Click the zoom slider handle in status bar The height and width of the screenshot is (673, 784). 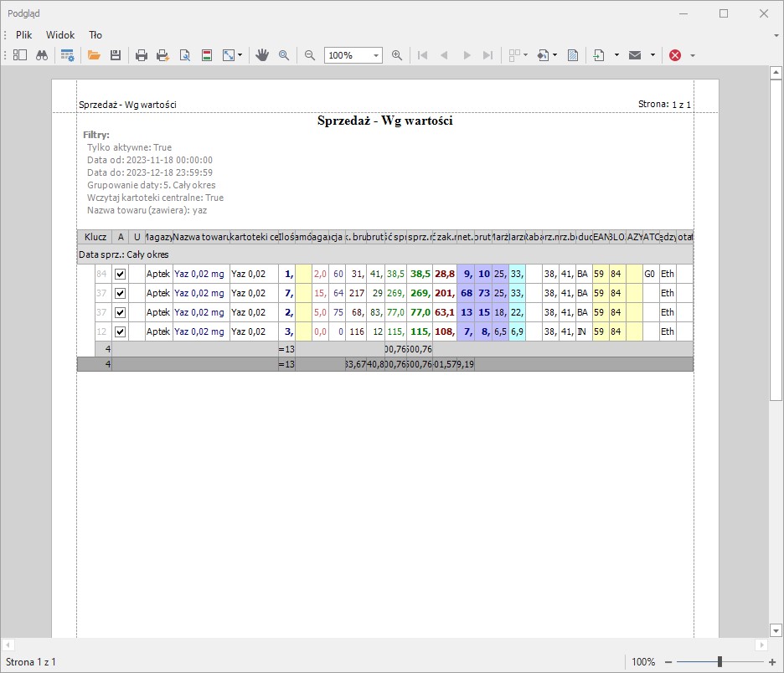coord(720,662)
